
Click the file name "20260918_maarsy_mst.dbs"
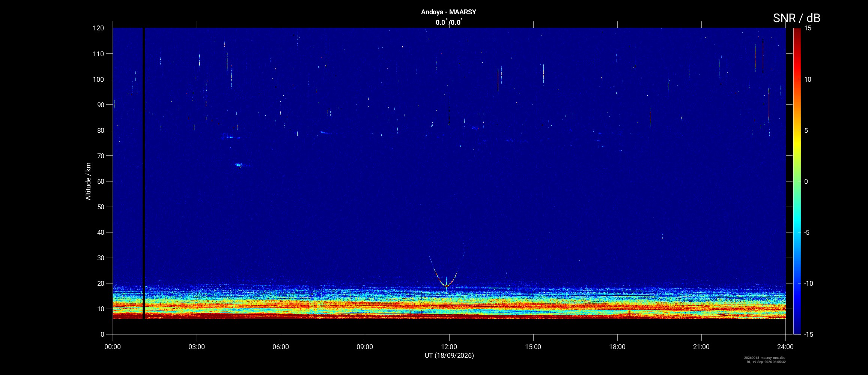(x=765, y=358)
